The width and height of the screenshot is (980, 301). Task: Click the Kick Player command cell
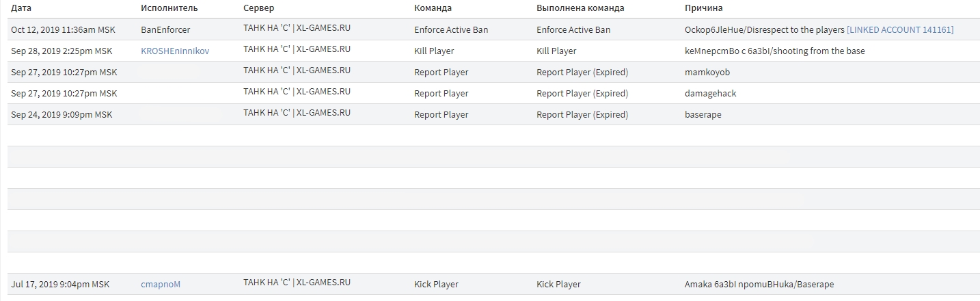(x=436, y=285)
